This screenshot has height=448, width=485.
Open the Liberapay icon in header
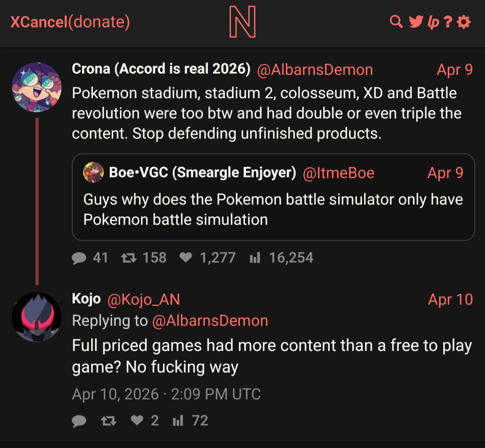pos(433,22)
